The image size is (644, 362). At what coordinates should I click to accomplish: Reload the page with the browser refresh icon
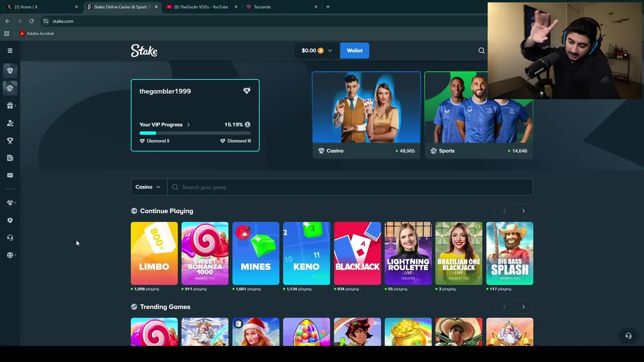pos(31,21)
